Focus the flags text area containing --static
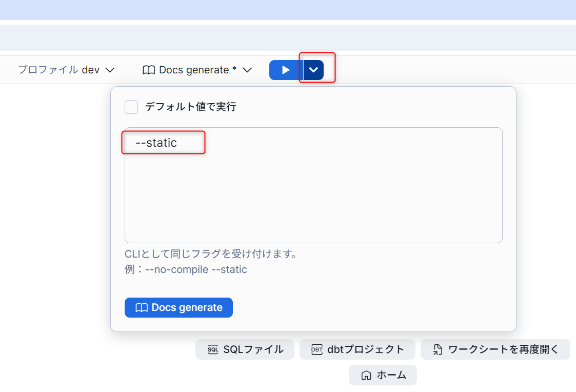 click(313, 195)
